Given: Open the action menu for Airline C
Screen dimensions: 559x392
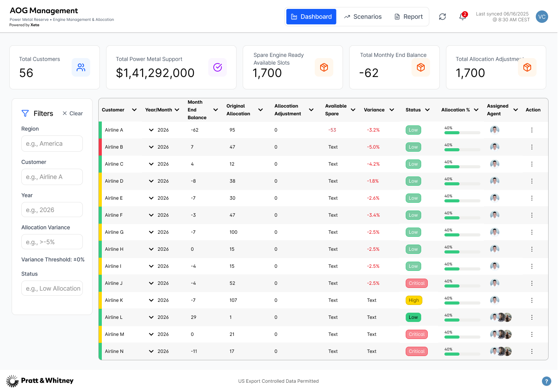Looking at the screenshot, I should (x=532, y=164).
